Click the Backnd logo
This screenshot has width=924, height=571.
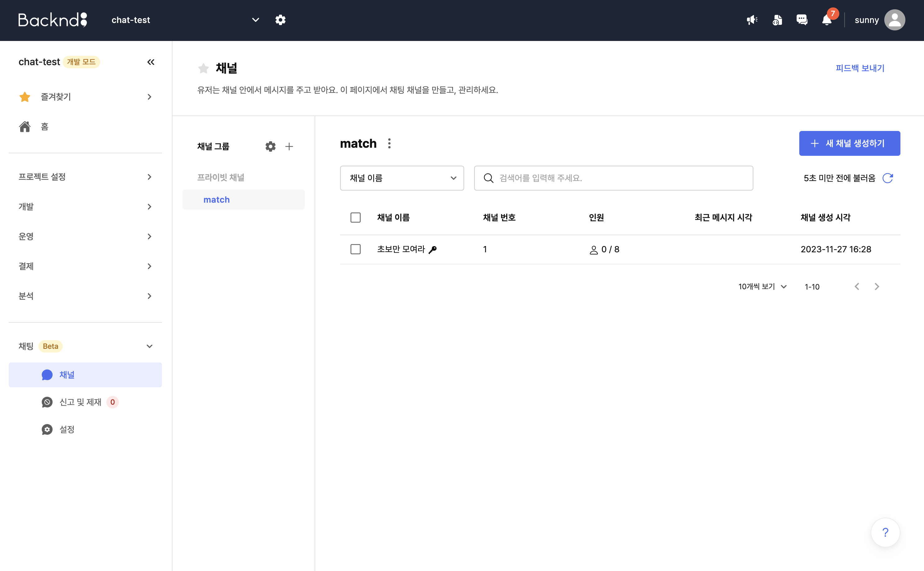53,20
